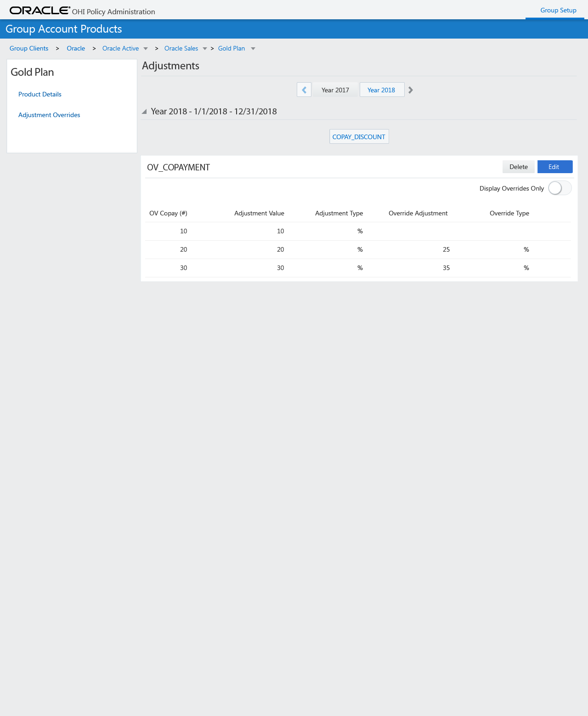
Task: Click the Override Adjustment column header
Action: pos(418,213)
